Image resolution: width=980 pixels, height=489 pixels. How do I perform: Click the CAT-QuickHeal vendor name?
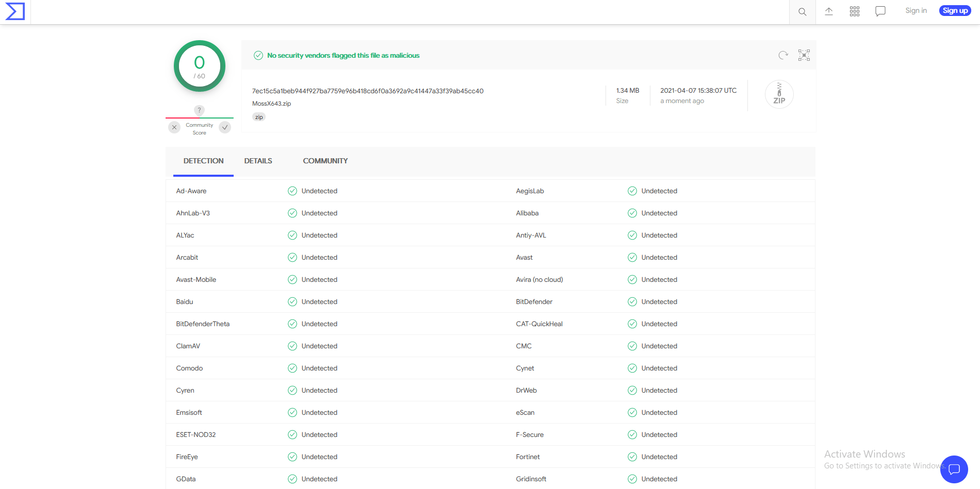(539, 324)
